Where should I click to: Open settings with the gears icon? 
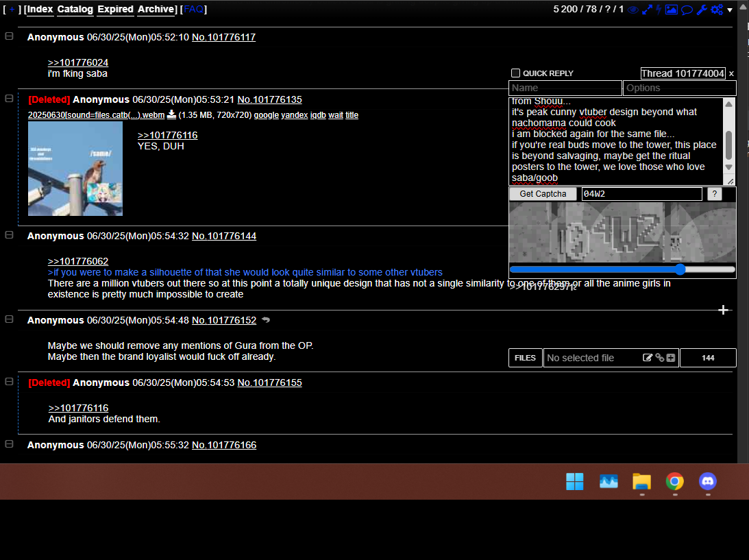click(x=717, y=10)
